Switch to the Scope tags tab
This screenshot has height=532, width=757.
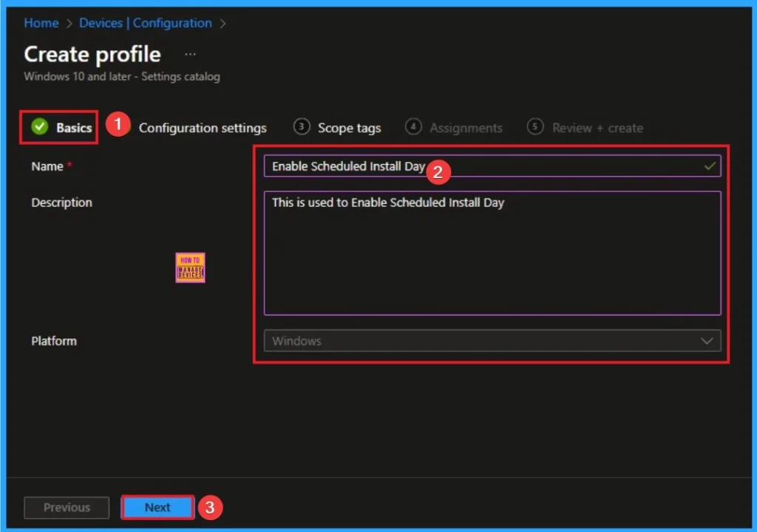point(349,127)
